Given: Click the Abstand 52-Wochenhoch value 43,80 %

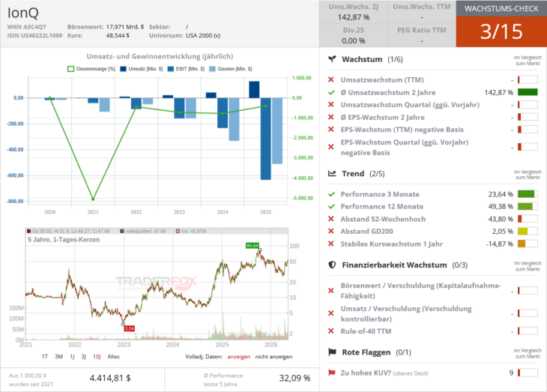Looking at the screenshot, I should [501, 219].
